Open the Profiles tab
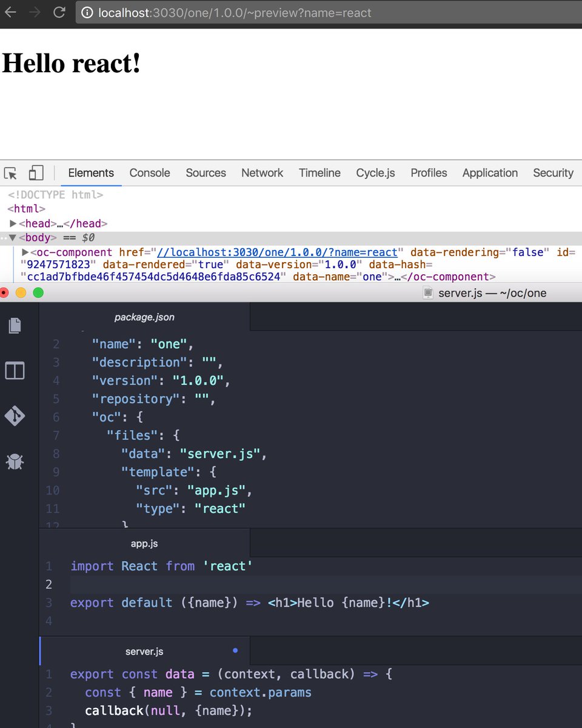The height and width of the screenshot is (728, 582). [429, 173]
